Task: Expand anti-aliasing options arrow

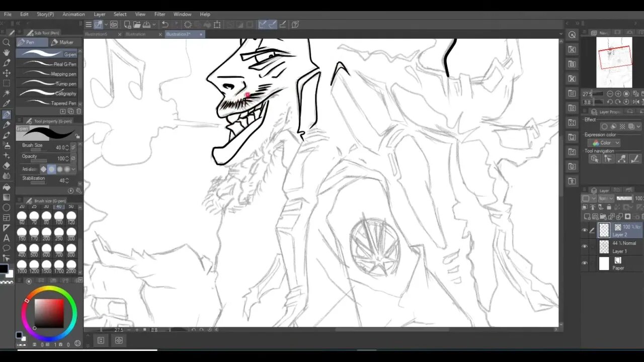Action: (73, 169)
